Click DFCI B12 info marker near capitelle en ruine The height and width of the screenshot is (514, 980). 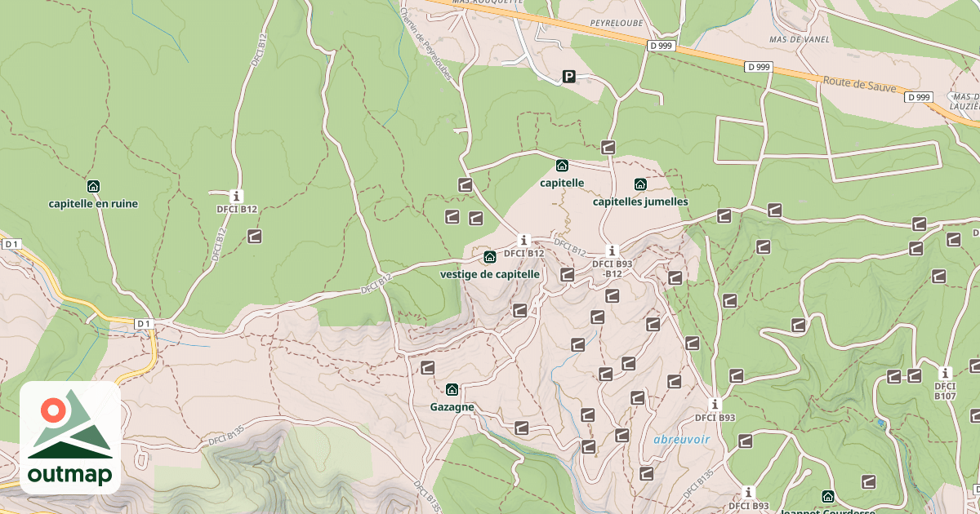(237, 196)
